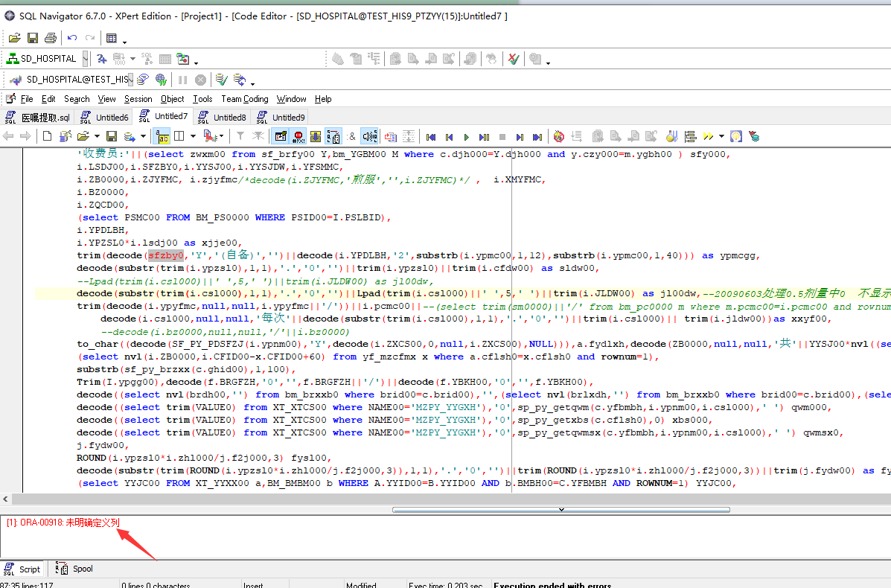Toggle the highlighted 'ab' text toolbar button
The image size is (891, 588).
(162, 136)
